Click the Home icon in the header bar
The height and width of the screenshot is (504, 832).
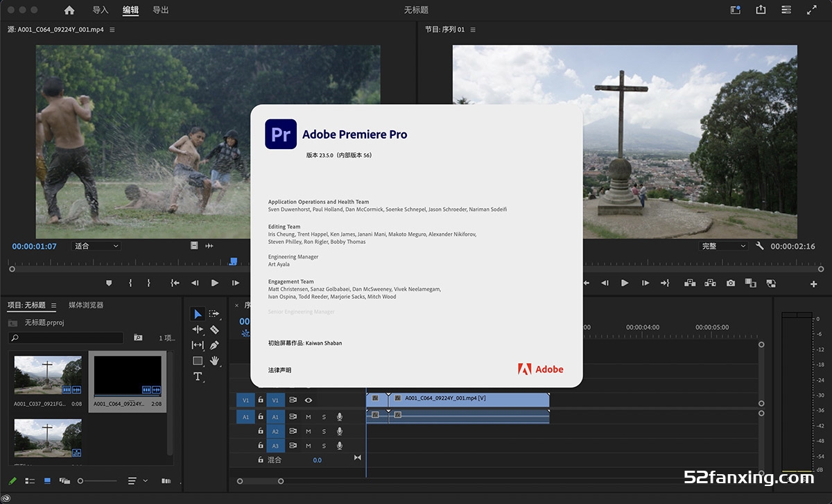(69, 10)
